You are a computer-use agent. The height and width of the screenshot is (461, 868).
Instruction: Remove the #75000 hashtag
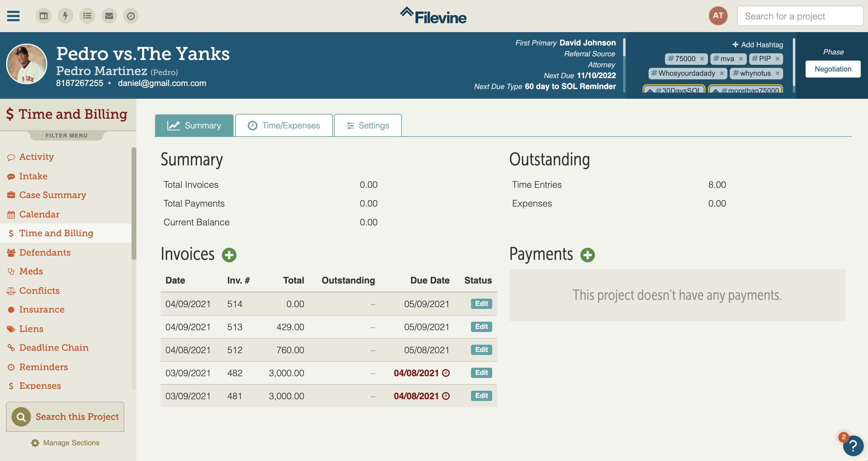click(702, 58)
